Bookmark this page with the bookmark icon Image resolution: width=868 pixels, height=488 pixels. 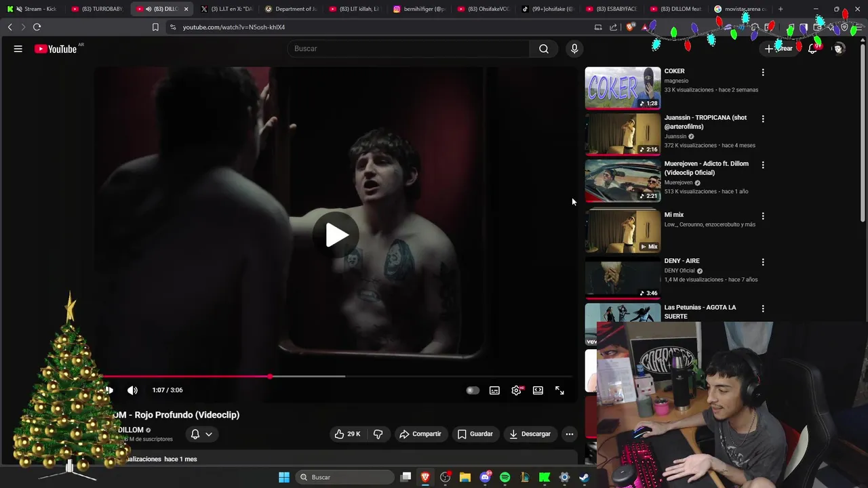coord(155,27)
